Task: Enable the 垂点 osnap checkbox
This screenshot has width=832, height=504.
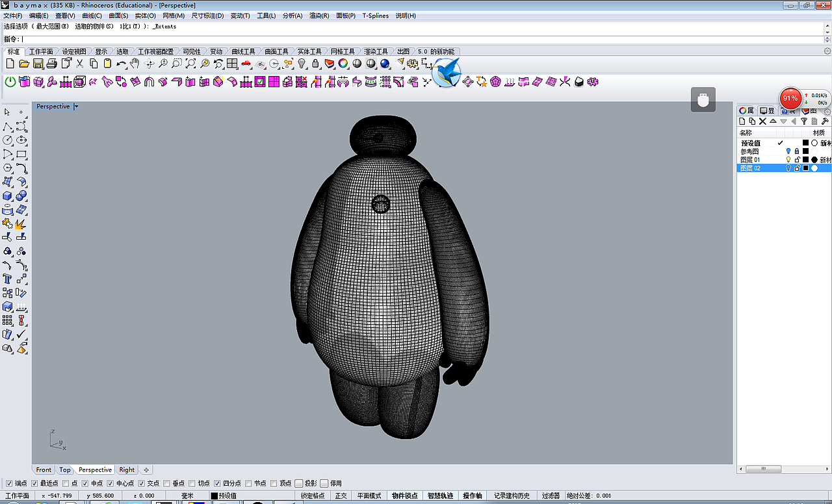Action: [167, 483]
